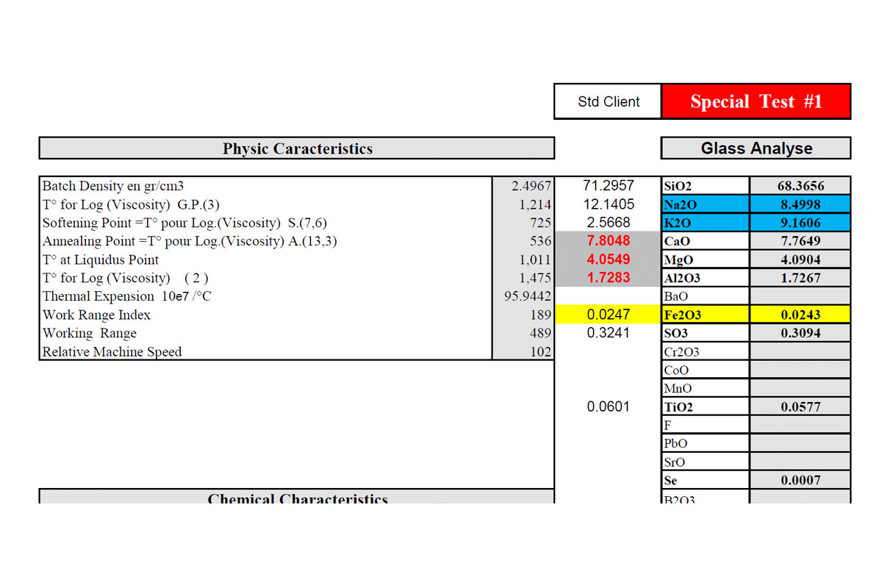Click the red 7.8048 value
The height and width of the screenshot is (588, 882).
[x=608, y=241]
